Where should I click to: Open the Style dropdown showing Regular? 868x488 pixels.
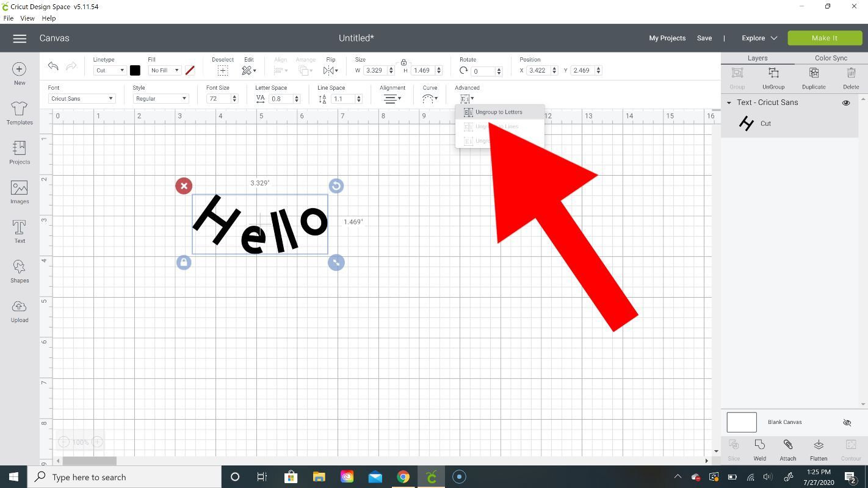pos(161,99)
